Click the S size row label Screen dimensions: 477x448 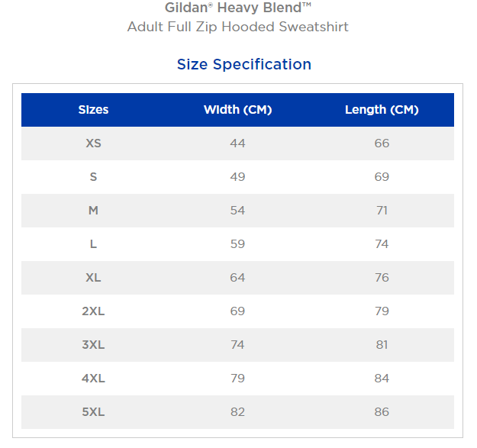tap(93, 177)
